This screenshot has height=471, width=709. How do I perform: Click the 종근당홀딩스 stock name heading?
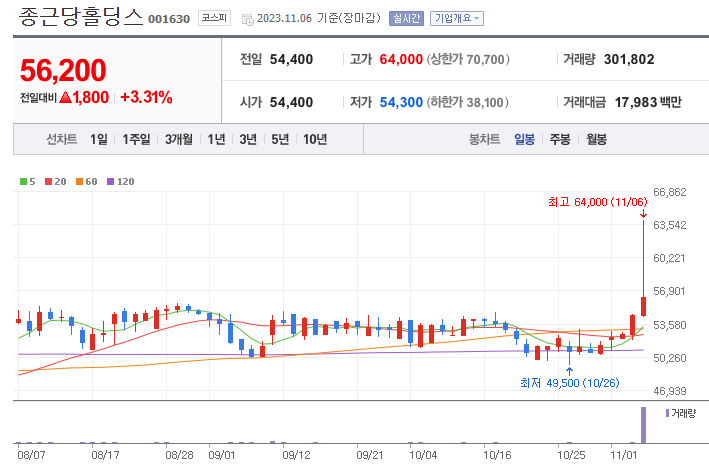[x=81, y=17]
